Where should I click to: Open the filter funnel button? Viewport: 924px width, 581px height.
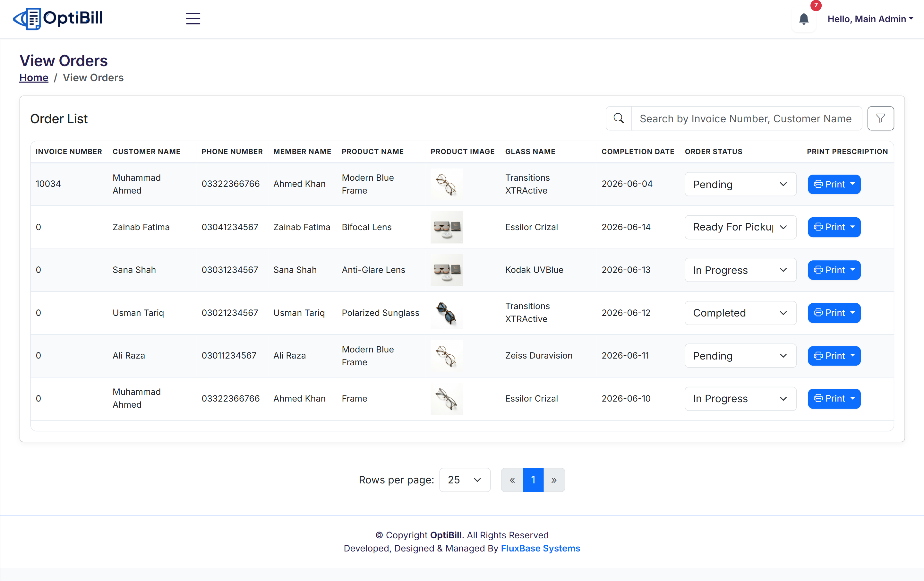[x=880, y=118]
